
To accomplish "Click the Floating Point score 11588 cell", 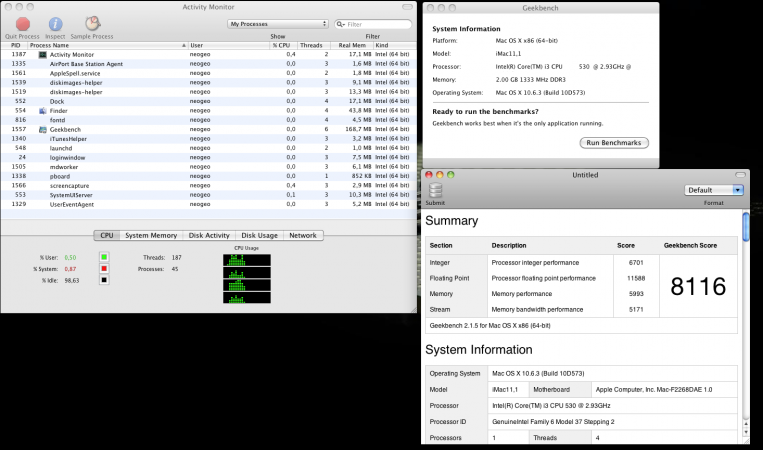I will 636,278.
